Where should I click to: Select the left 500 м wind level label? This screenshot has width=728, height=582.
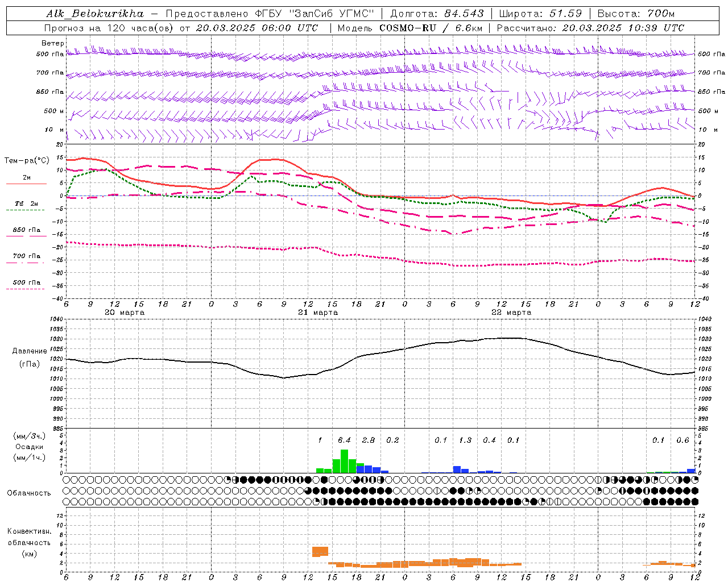click(x=53, y=111)
